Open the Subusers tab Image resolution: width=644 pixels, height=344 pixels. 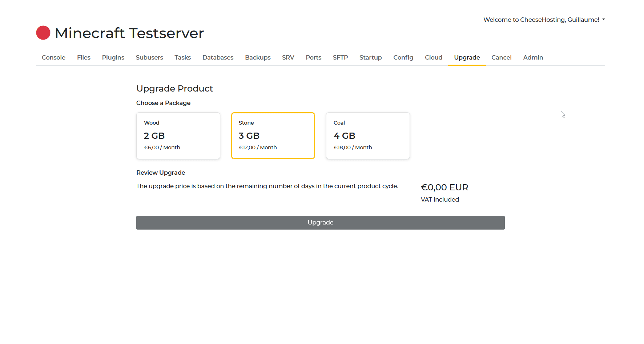coord(149,57)
